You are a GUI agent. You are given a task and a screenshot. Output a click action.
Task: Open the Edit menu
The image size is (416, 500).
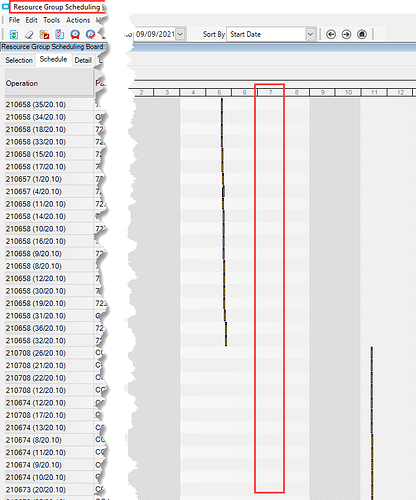(x=31, y=20)
